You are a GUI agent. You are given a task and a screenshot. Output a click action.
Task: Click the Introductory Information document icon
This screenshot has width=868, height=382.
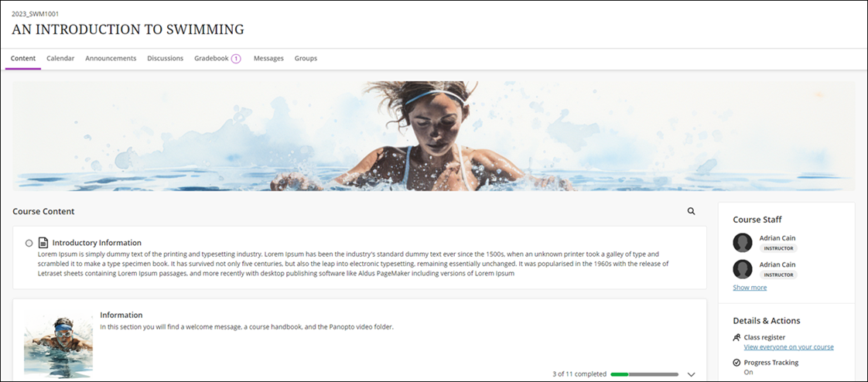coord(43,243)
